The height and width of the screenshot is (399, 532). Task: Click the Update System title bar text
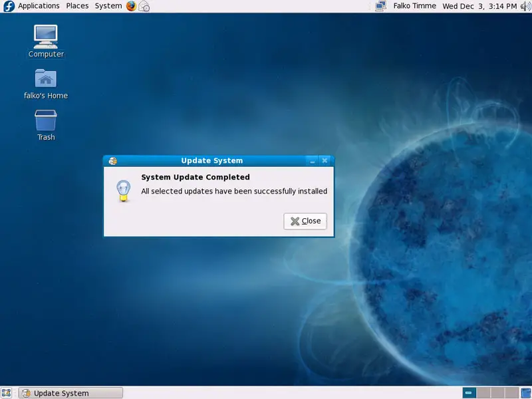click(211, 160)
